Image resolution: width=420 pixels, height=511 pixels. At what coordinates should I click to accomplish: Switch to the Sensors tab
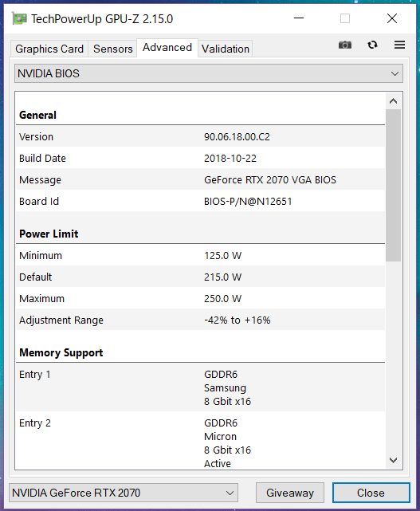(112, 49)
